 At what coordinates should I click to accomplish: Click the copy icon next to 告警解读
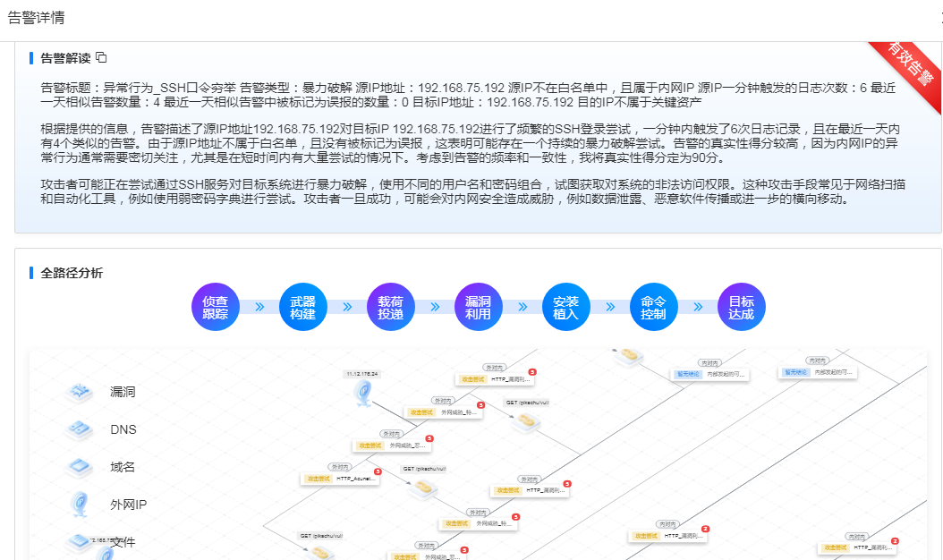(101, 56)
